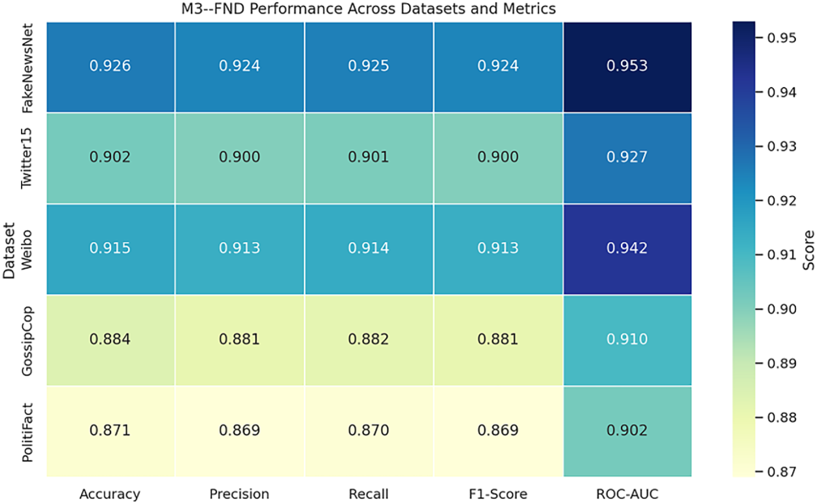
Task: Select the FakeNewsNet y-axis label
Action: coord(29,67)
